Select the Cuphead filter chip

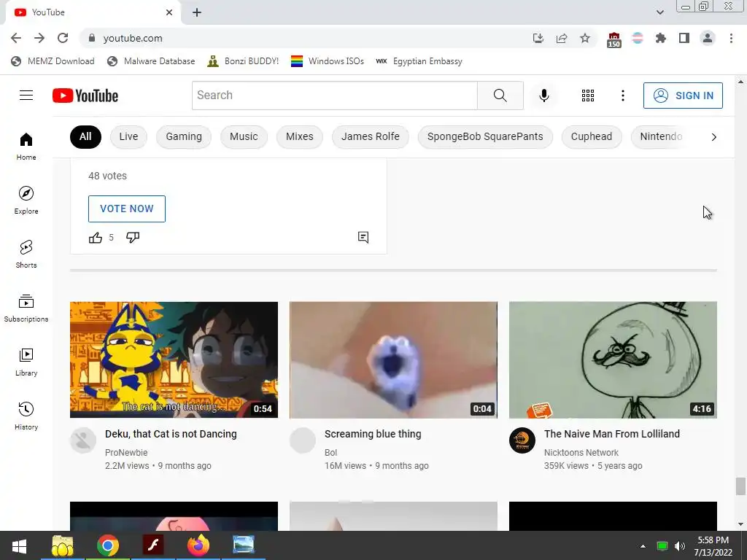tap(591, 136)
